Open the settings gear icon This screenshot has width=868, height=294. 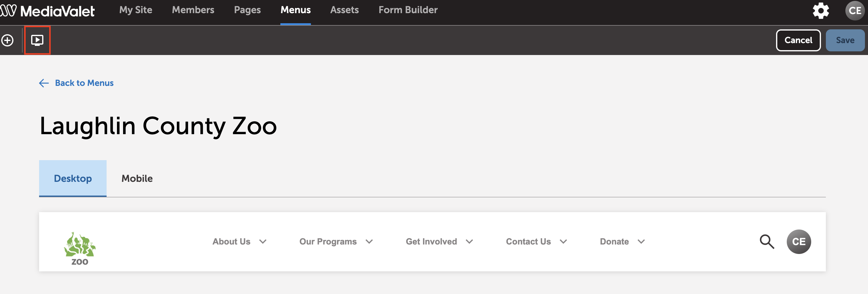point(821,10)
